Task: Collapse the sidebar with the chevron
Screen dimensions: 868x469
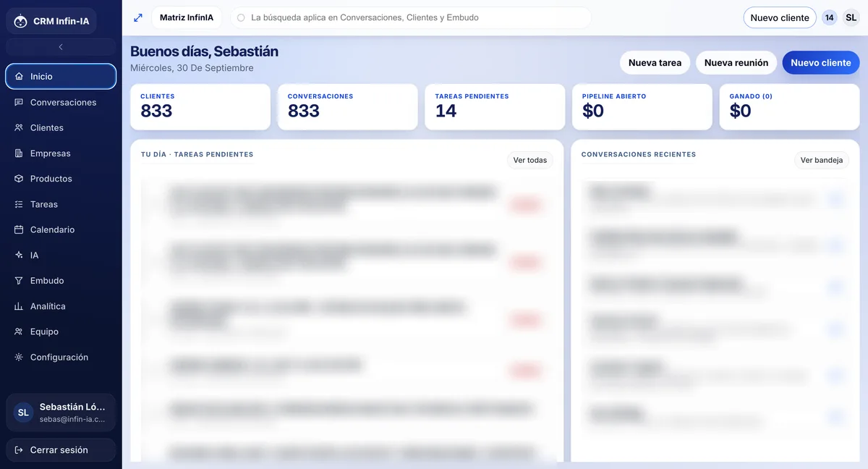Action: (x=61, y=47)
